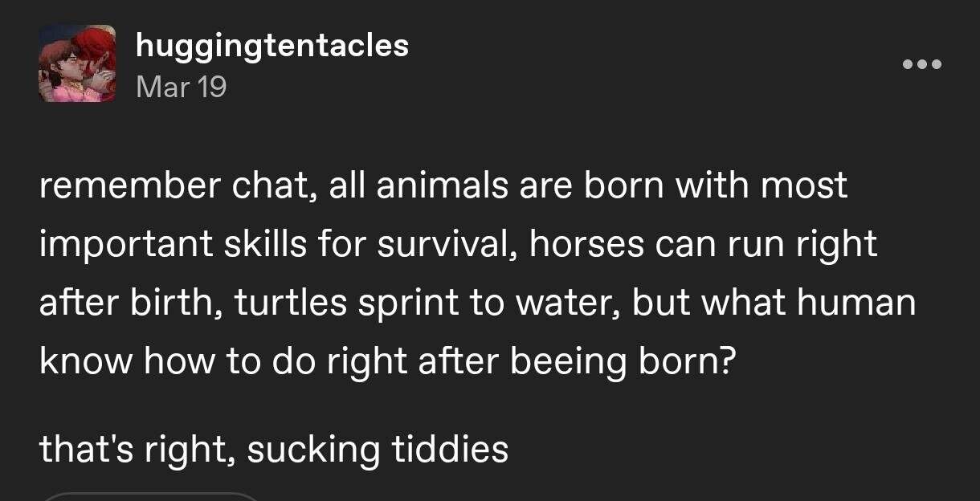Click the post's first paragraph about animals

pos(478,274)
